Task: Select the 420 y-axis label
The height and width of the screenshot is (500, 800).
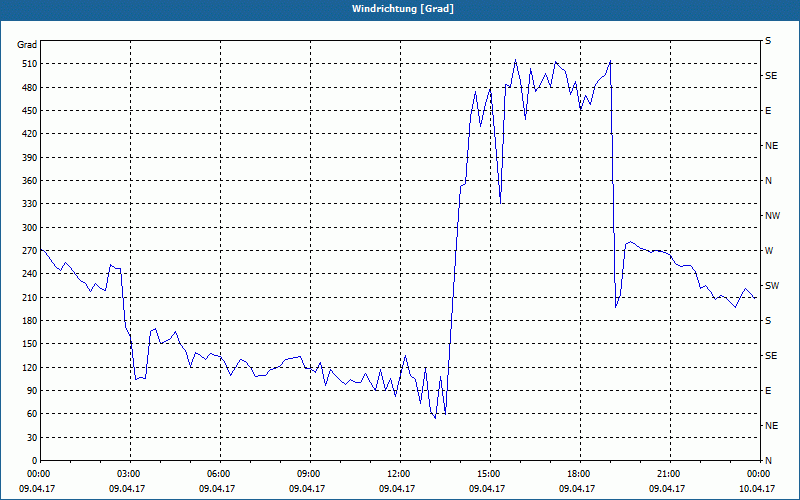Action: (x=29, y=134)
